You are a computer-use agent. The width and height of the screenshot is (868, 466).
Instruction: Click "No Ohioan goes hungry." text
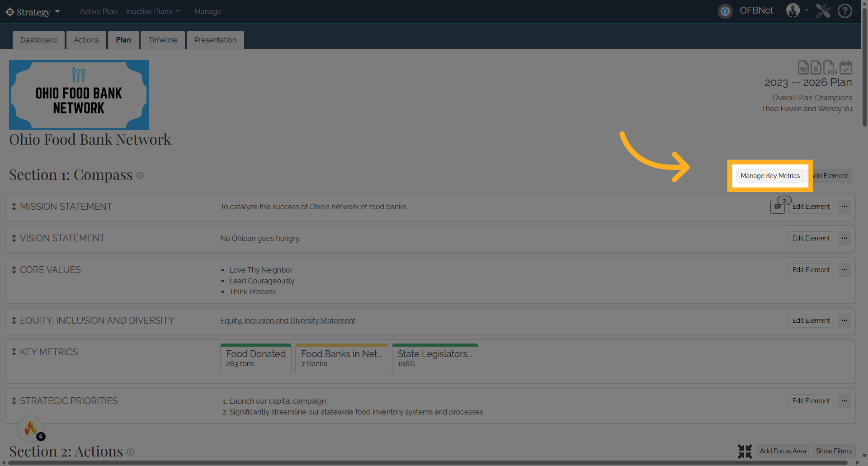[x=260, y=238]
